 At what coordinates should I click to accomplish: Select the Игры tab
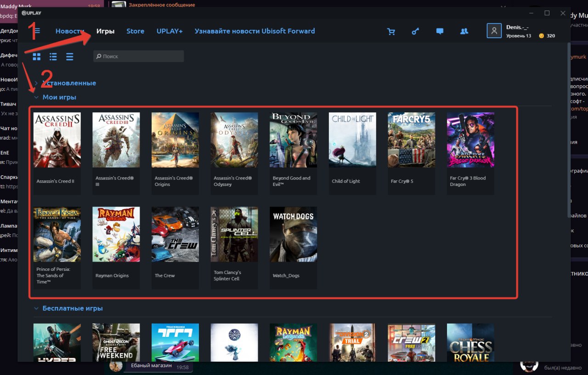[105, 31]
